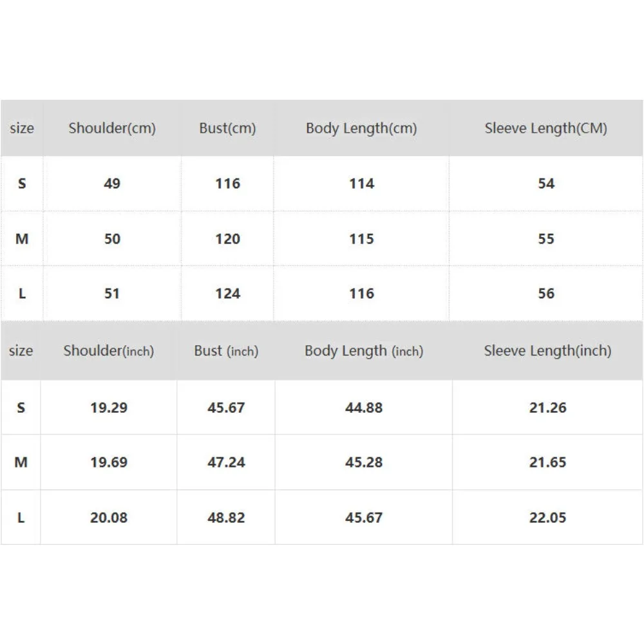Click the Bust(cm) column header
This screenshot has width=644, height=644.
227,128
